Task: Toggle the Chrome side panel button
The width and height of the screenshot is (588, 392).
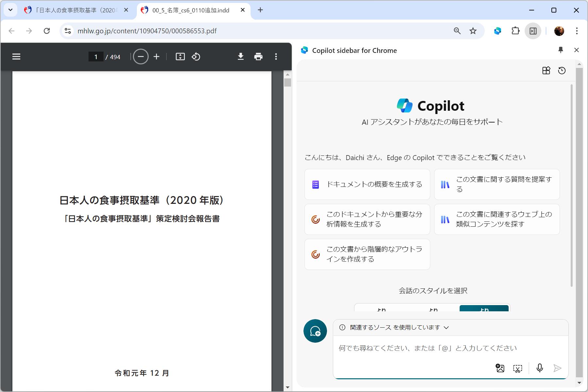Action: [x=533, y=31]
